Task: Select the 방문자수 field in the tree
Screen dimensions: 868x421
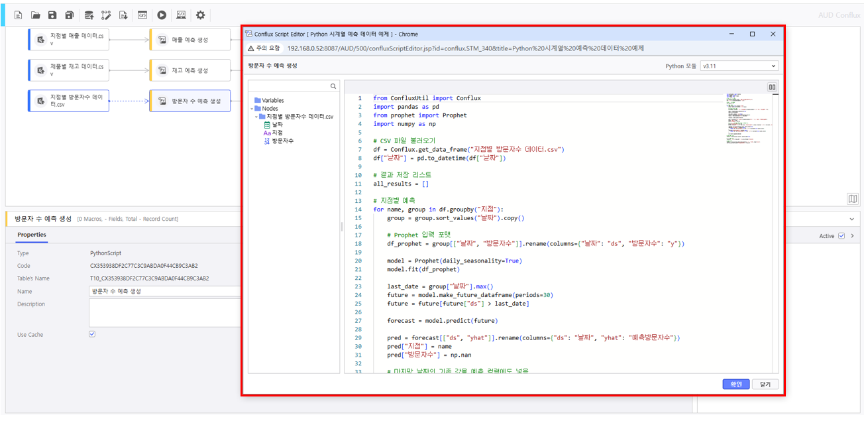Action: point(283,141)
